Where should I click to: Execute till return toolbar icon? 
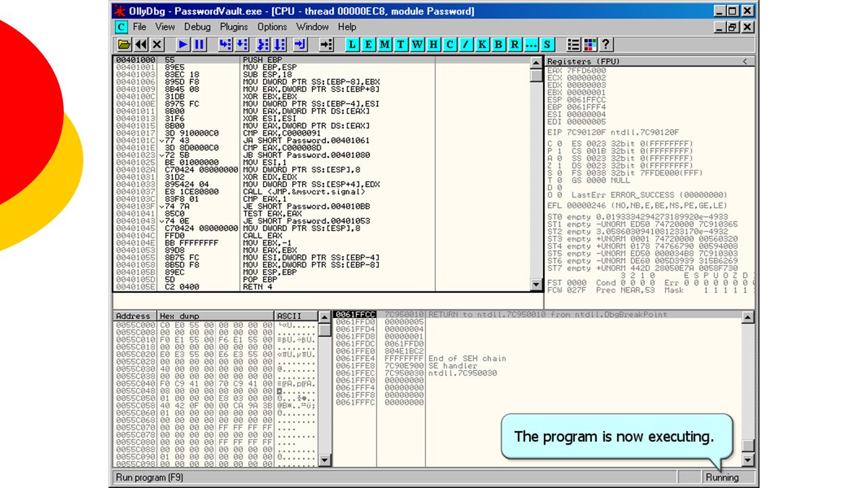pyautogui.click(x=300, y=45)
